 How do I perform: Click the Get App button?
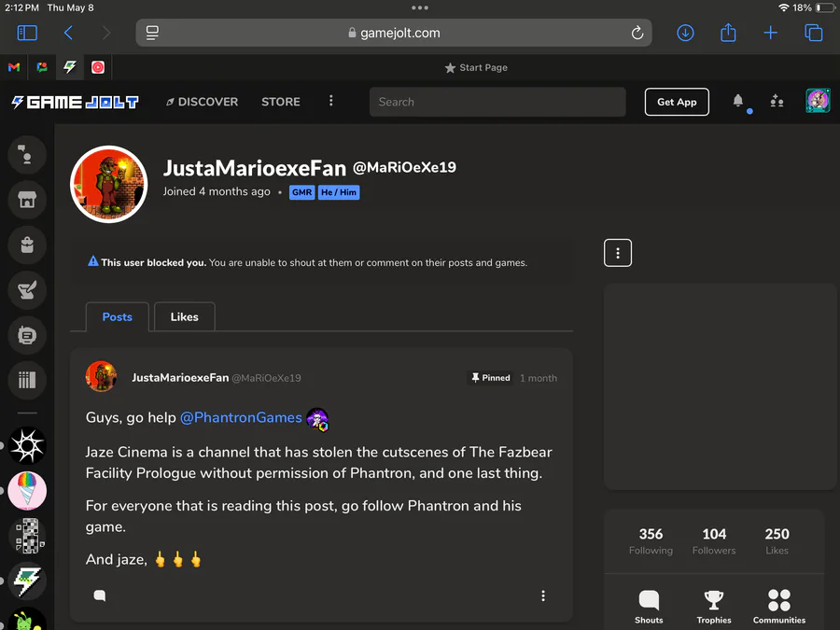[677, 102]
